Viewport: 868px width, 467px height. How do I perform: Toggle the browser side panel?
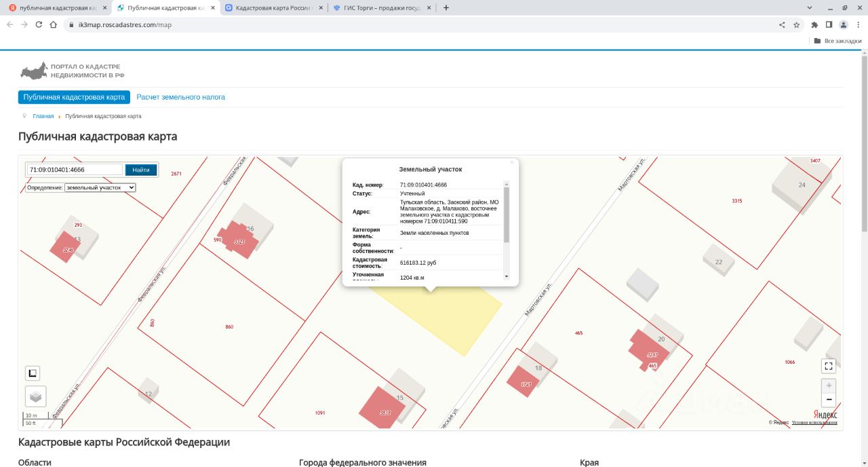(x=829, y=24)
